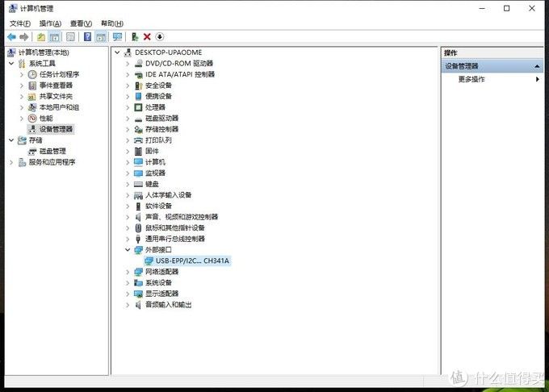Open the 查看(V) menu
This screenshot has height=392, width=549.
point(81,23)
